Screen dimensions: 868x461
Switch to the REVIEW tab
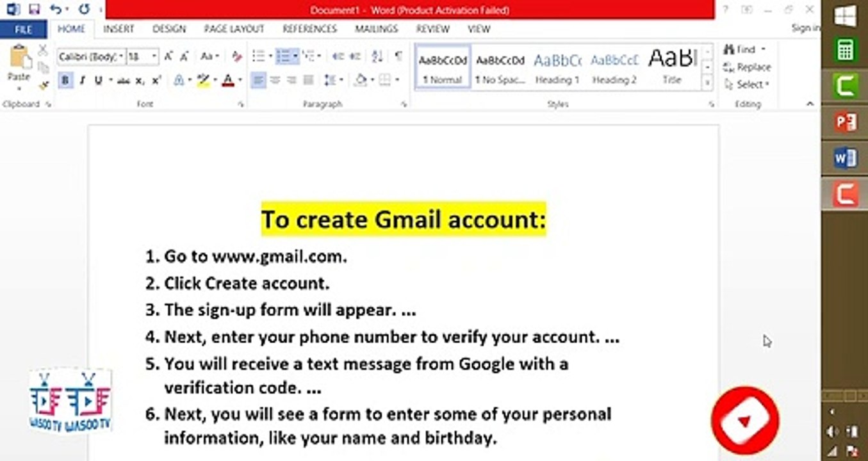pyautogui.click(x=432, y=29)
